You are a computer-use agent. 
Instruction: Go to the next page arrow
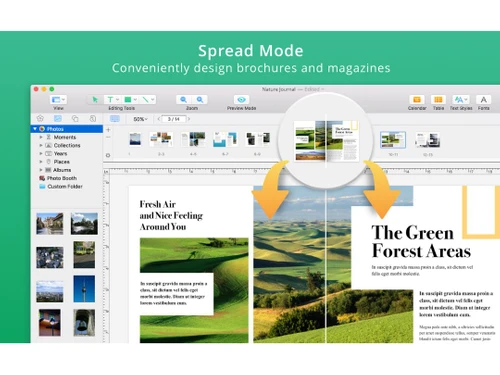pyautogui.click(x=189, y=119)
